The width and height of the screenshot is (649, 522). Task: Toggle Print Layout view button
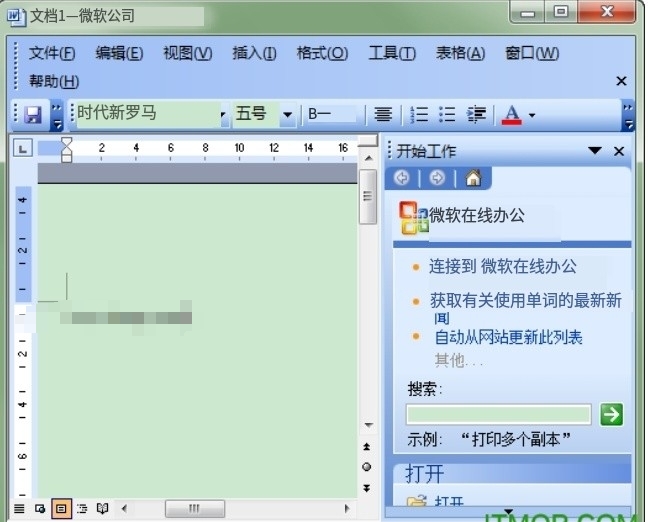tap(61, 508)
